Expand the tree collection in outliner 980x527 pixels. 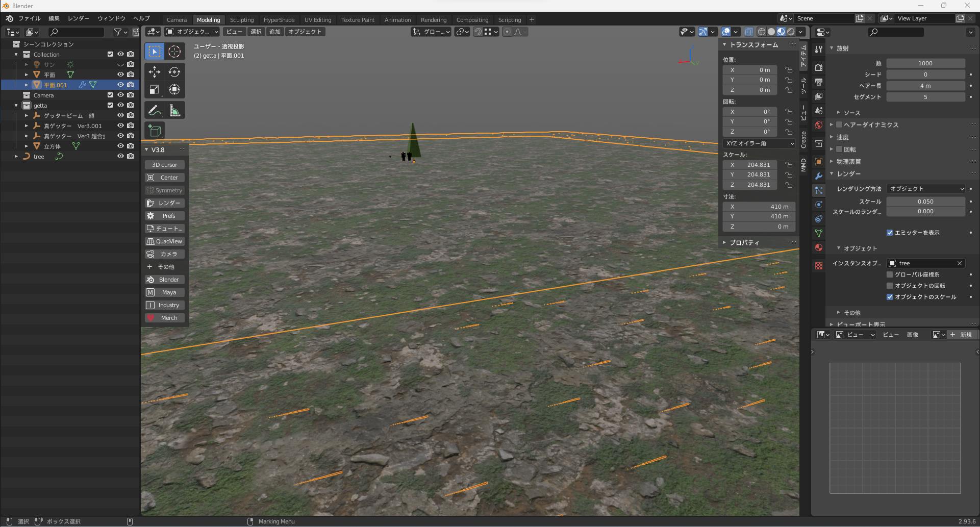[x=16, y=157]
